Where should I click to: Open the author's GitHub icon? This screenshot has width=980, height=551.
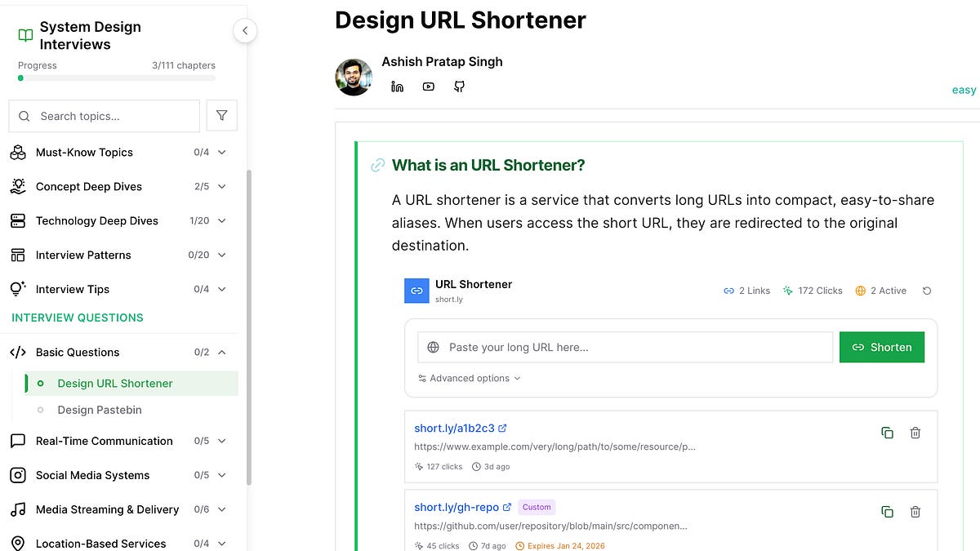tap(460, 87)
